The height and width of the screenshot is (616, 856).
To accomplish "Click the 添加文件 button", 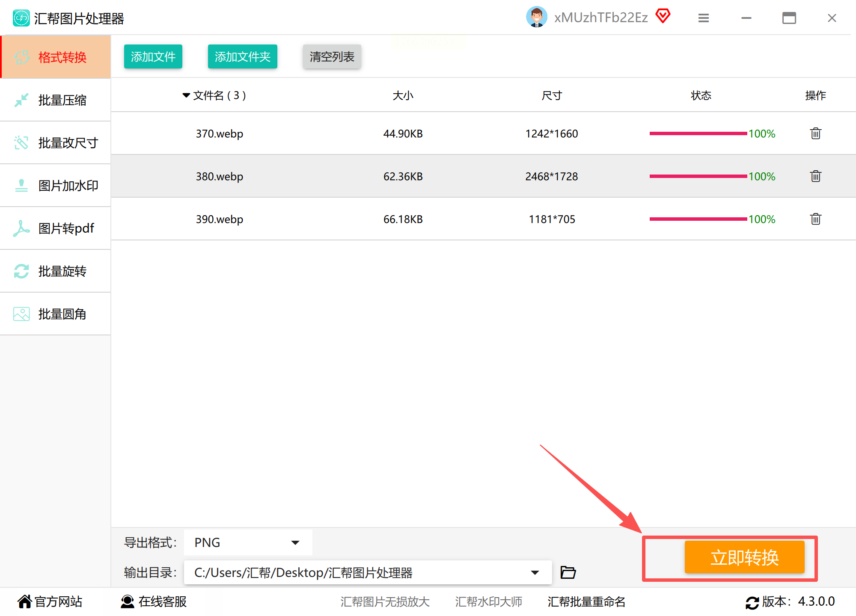I will [x=153, y=56].
